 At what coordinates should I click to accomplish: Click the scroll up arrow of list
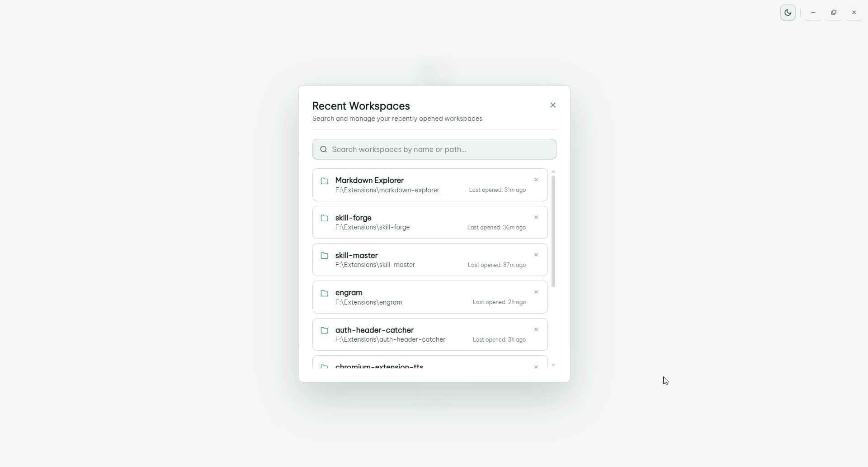553,172
